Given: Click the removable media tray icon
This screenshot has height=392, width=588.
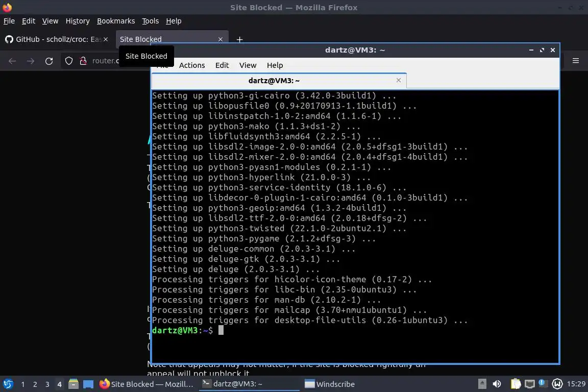Looking at the screenshot, I should tap(482, 384).
